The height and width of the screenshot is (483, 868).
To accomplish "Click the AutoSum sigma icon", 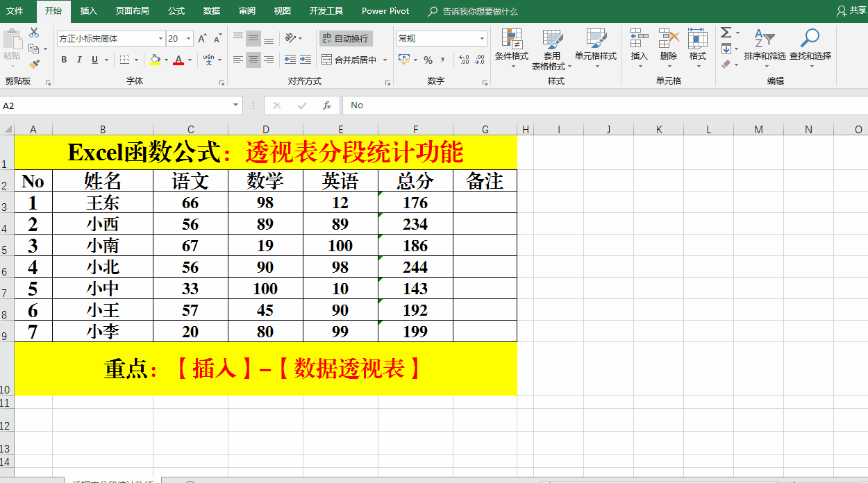I will (726, 33).
